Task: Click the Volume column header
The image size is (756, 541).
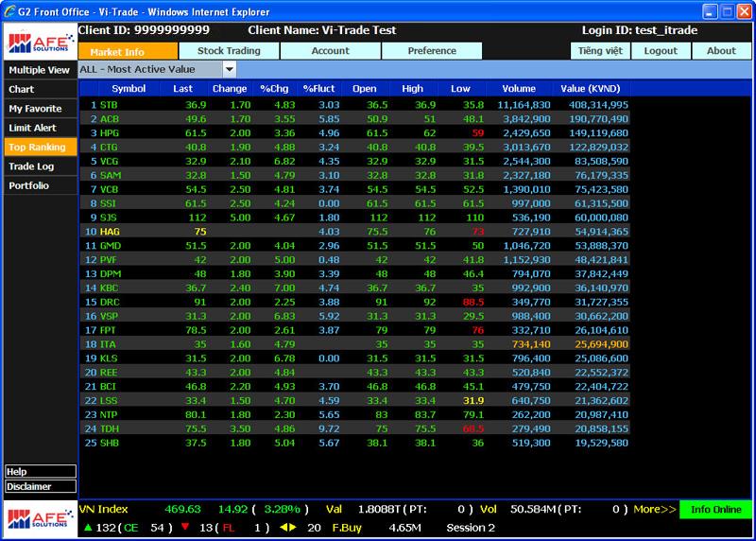Action: (x=519, y=89)
